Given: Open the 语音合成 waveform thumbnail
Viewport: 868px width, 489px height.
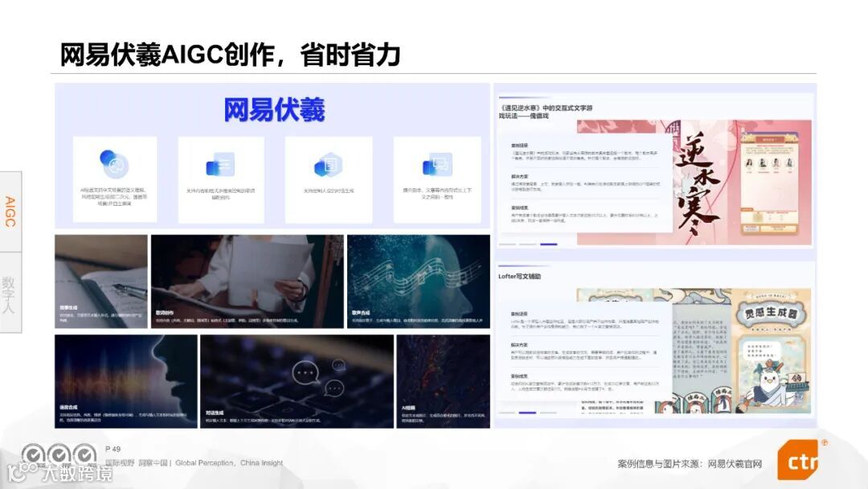Looking at the screenshot, I should (x=126, y=381).
